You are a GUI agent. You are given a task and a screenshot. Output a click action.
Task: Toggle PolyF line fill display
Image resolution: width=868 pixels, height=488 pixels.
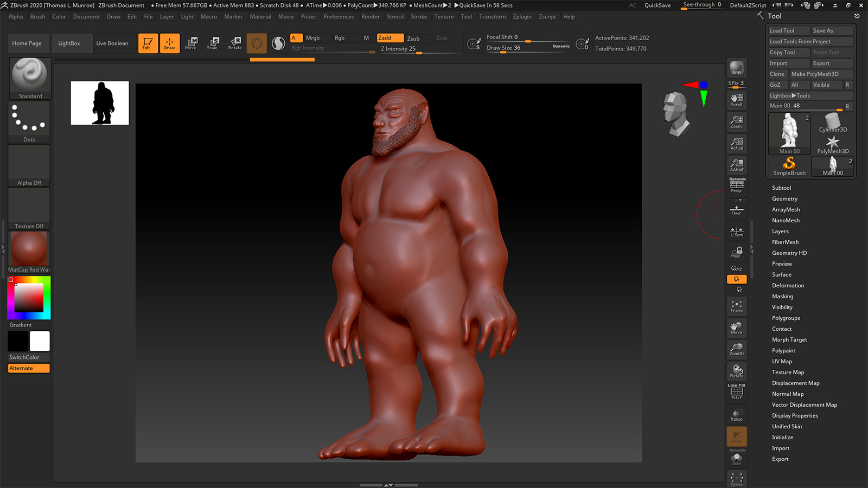tap(737, 393)
